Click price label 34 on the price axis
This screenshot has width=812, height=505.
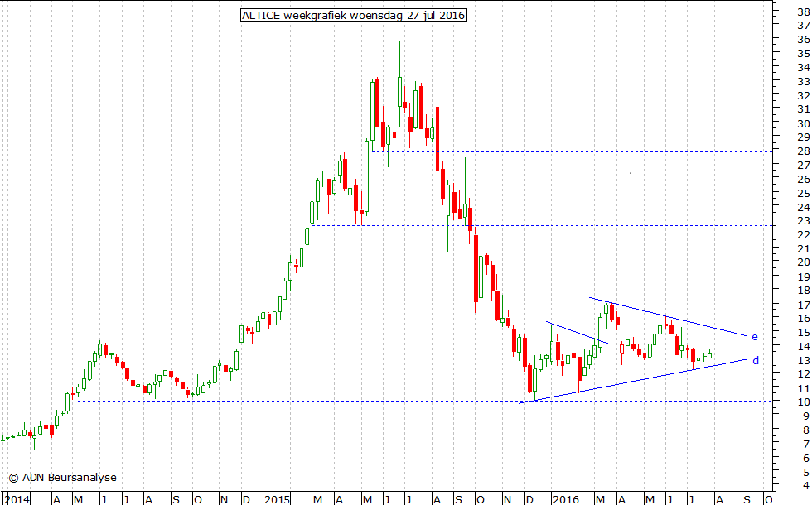(x=804, y=67)
